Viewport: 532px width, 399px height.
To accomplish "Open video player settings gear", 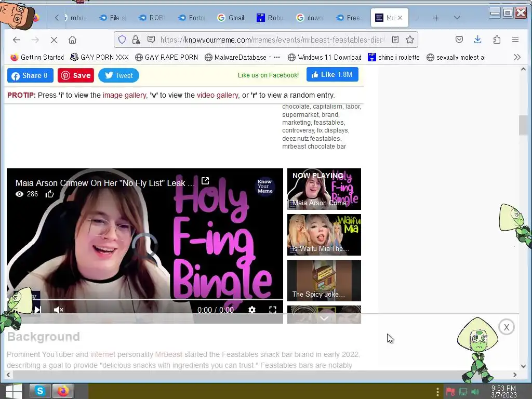I will [x=252, y=310].
